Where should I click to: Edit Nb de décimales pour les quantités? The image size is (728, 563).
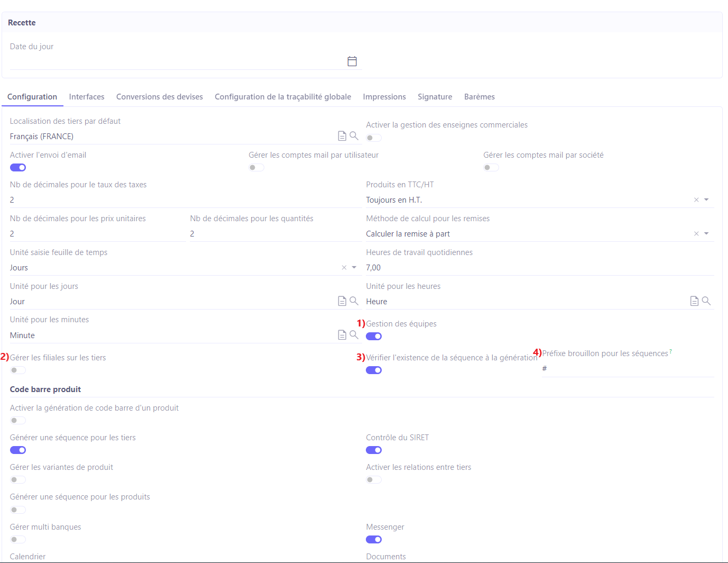tap(276, 234)
